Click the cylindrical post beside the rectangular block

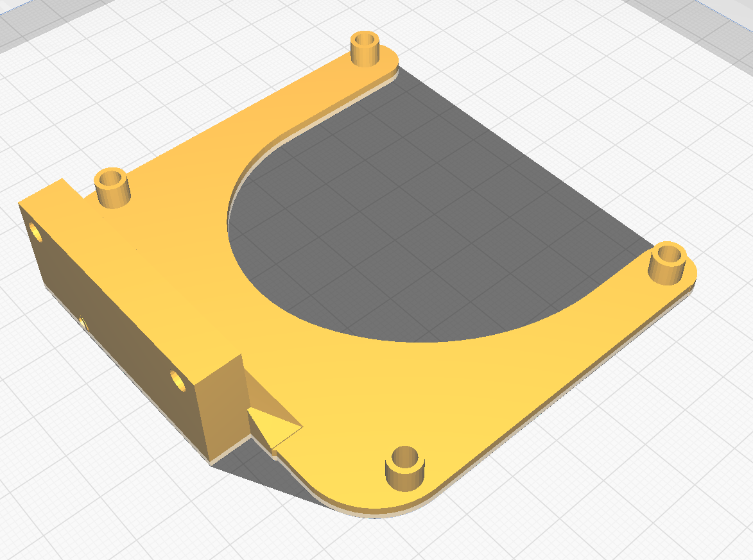[x=112, y=187]
